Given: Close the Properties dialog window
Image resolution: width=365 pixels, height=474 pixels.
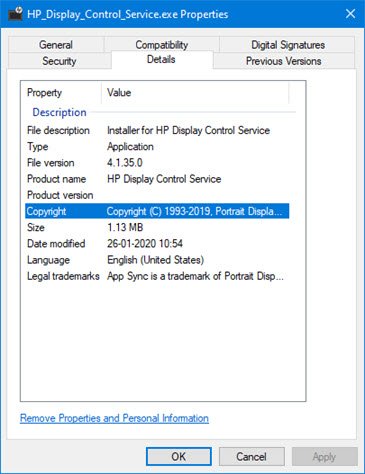Looking at the screenshot, I should click(350, 14).
